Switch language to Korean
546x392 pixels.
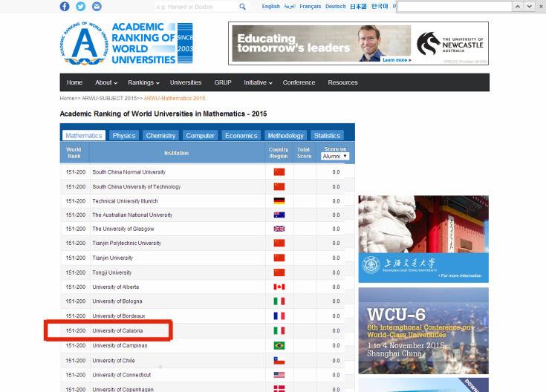click(380, 6)
